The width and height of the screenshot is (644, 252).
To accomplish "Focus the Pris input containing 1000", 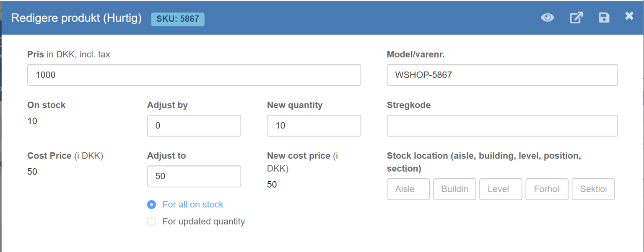I will (x=194, y=75).
